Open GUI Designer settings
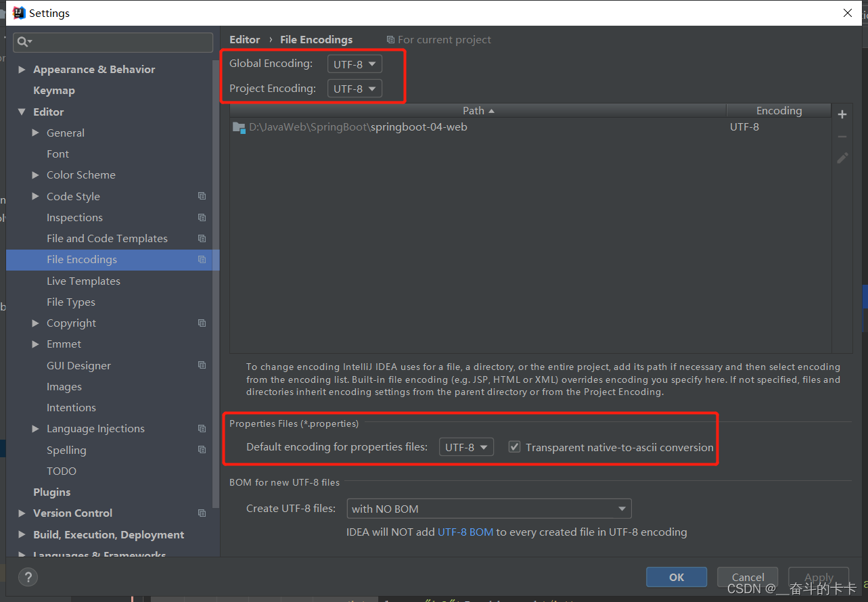868x602 pixels. [78, 365]
